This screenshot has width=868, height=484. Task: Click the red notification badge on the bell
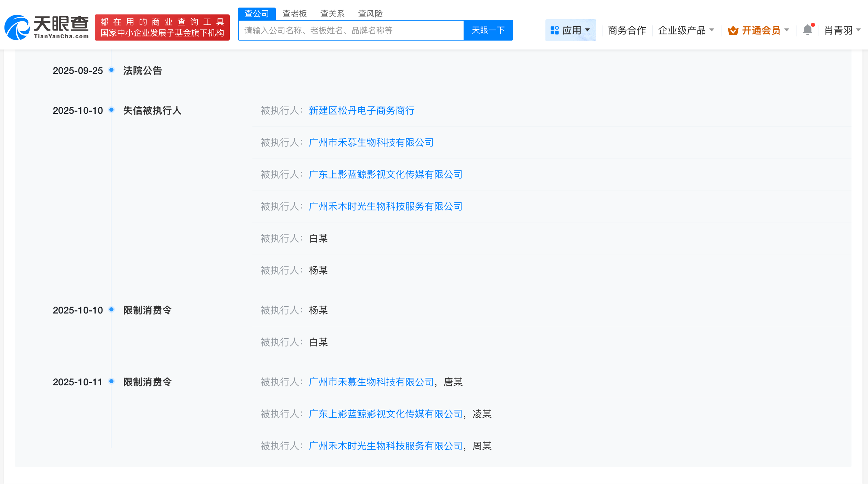click(x=813, y=24)
